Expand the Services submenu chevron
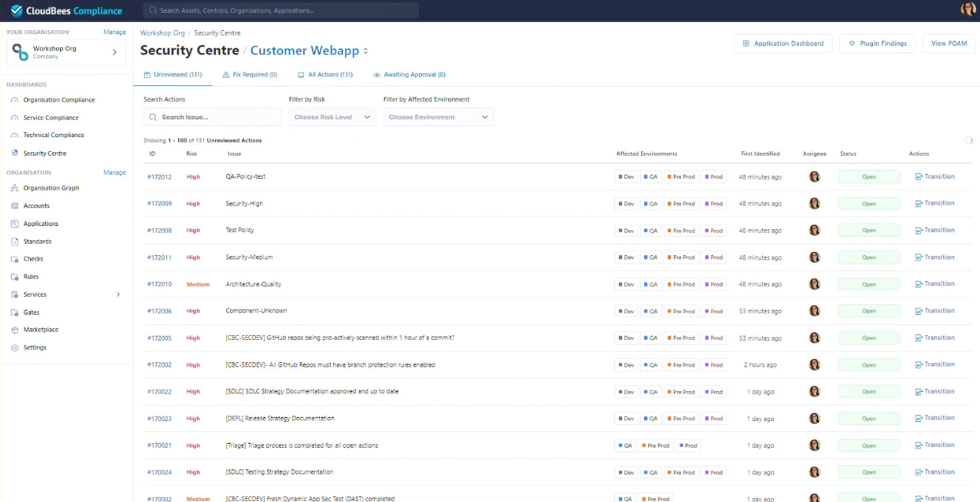Viewport: 980px width, 502px height. pyautogui.click(x=118, y=294)
